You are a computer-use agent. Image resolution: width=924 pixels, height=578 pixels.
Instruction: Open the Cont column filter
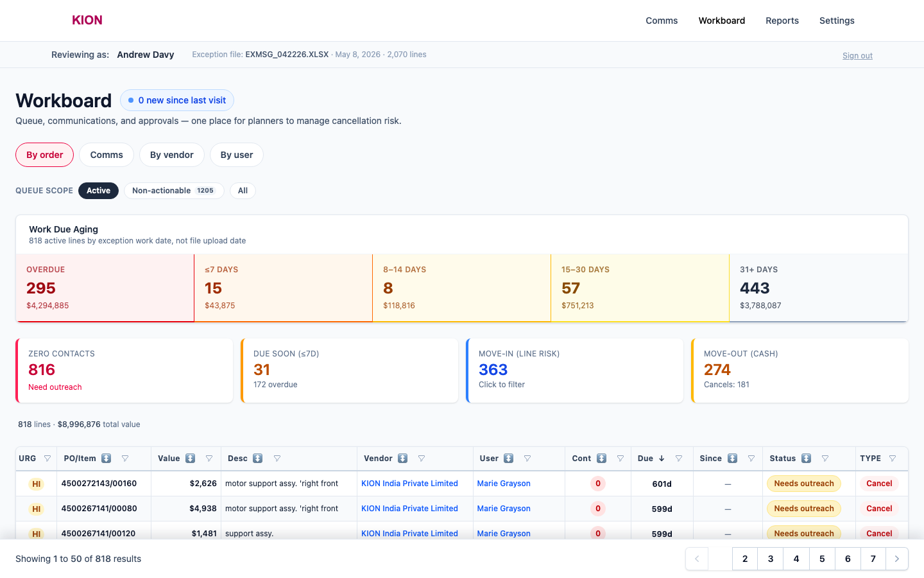point(620,459)
